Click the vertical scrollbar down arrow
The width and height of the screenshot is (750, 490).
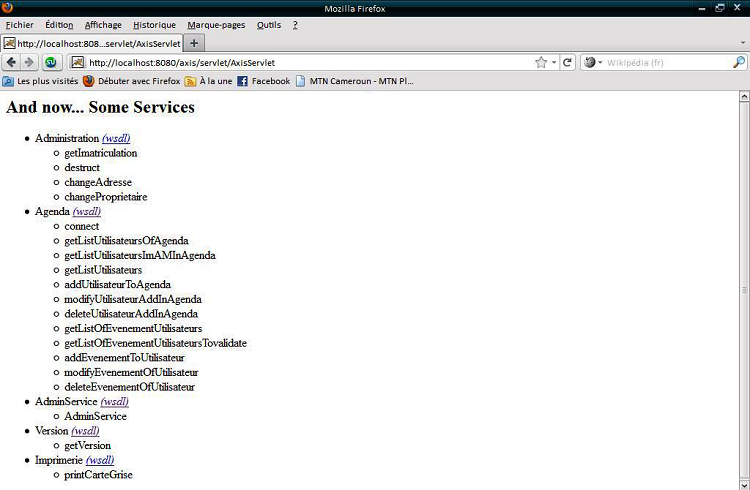[x=743, y=483]
